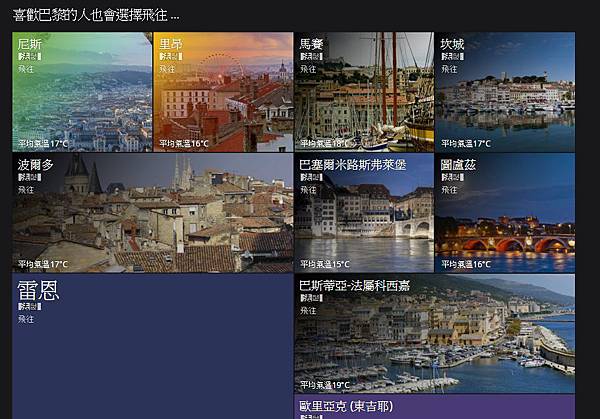
Task: Click the average temperature on 馬賽 tile
Action: coord(325,144)
